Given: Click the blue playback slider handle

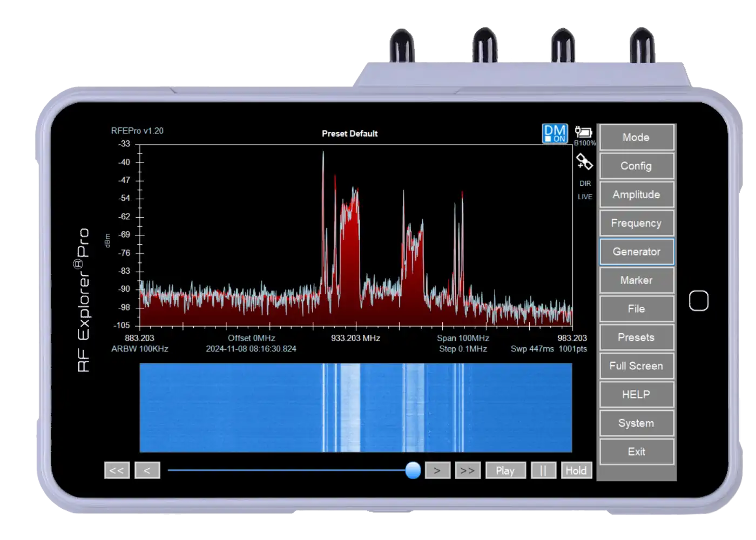Looking at the screenshot, I should coord(413,470).
